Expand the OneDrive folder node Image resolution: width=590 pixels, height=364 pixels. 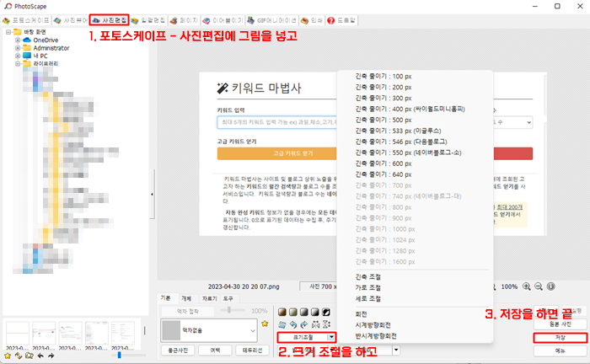pyautogui.click(x=18, y=40)
